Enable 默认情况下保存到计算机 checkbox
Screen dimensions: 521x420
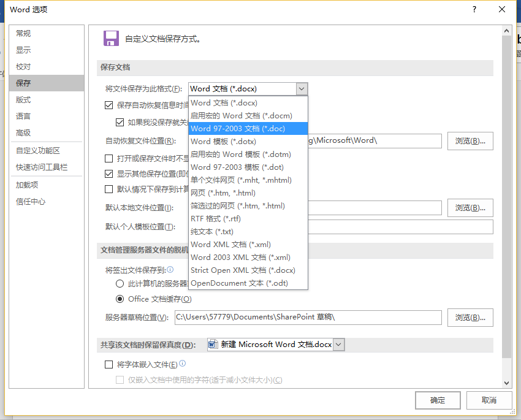108,189
